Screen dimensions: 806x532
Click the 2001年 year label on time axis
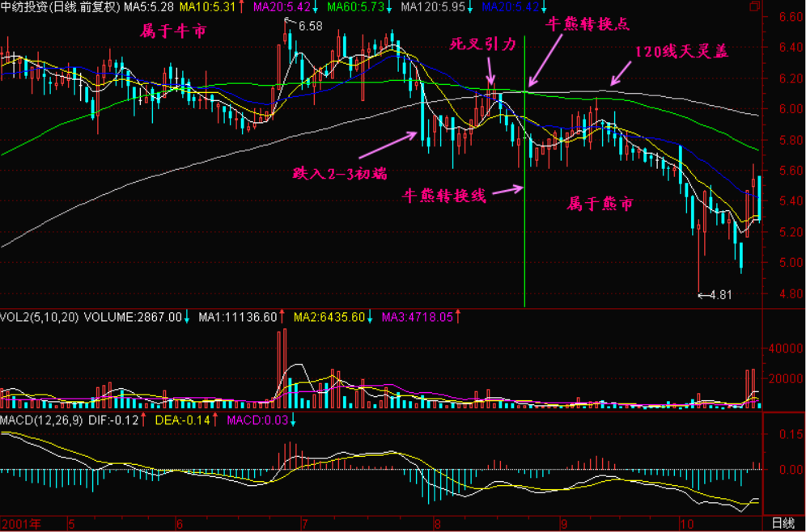pos(20,524)
